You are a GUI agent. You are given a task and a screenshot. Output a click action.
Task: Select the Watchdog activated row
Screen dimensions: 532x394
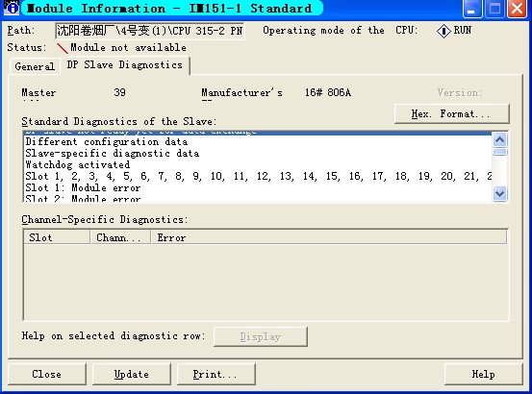pyautogui.click(x=258, y=164)
